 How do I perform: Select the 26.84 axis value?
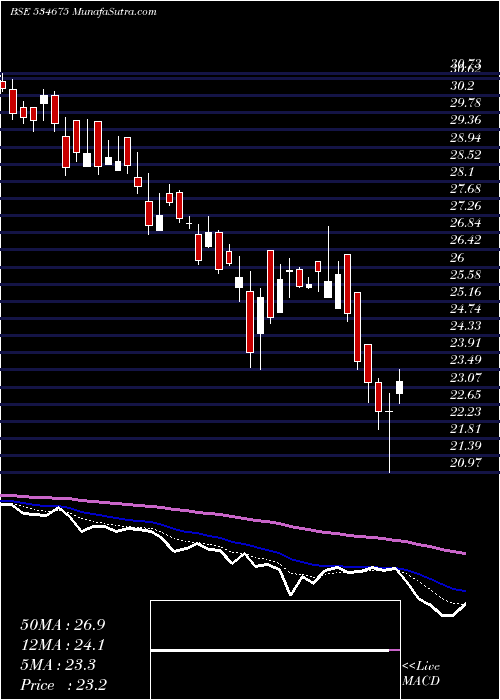(x=465, y=223)
